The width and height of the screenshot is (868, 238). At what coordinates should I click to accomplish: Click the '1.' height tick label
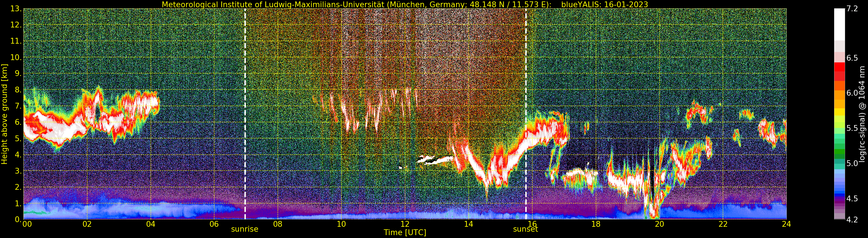tap(18, 203)
